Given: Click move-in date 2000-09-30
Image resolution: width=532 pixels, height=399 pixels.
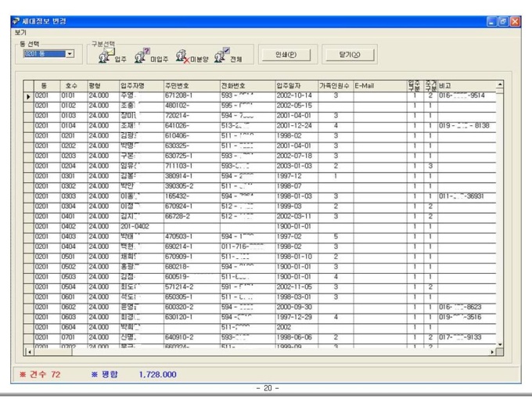Looking at the screenshot, I should click(x=297, y=307).
